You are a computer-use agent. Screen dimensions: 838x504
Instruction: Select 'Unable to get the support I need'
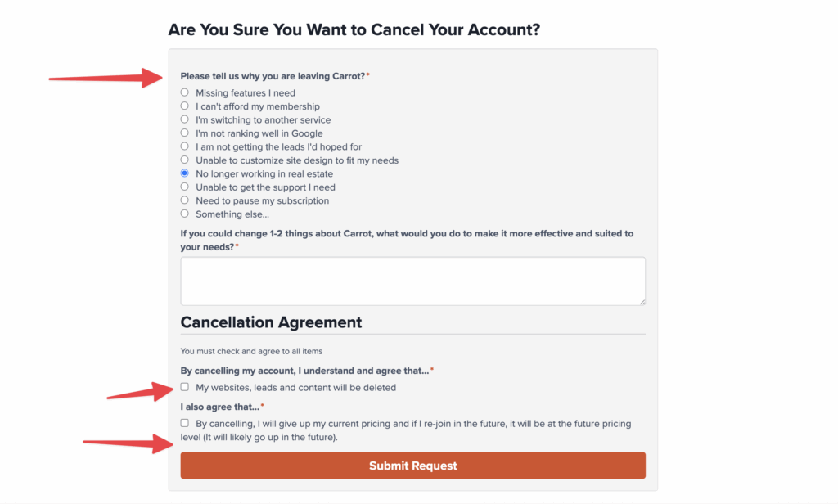(x=185, y=187)
